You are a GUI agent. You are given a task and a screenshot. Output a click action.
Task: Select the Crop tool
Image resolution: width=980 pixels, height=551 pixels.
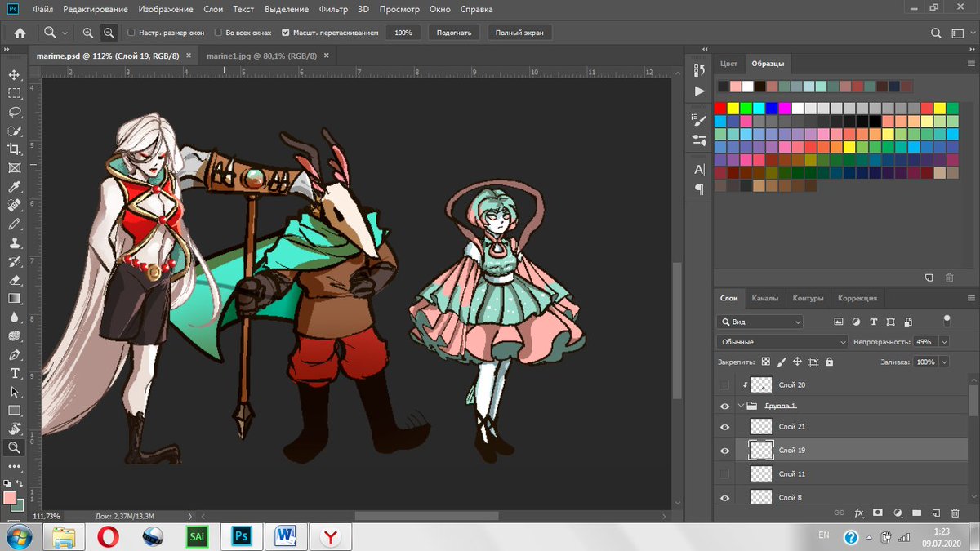[x=14, y=149]
